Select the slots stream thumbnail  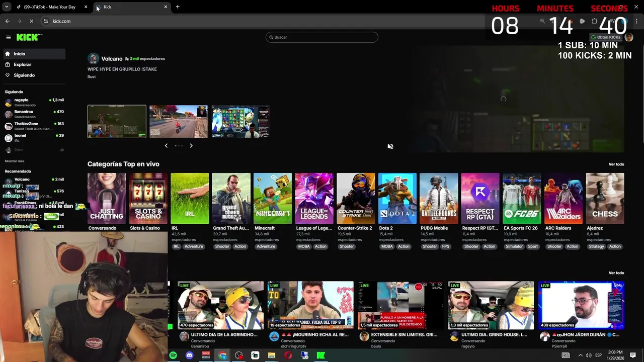pyautogui.click(x=240, y=121)
